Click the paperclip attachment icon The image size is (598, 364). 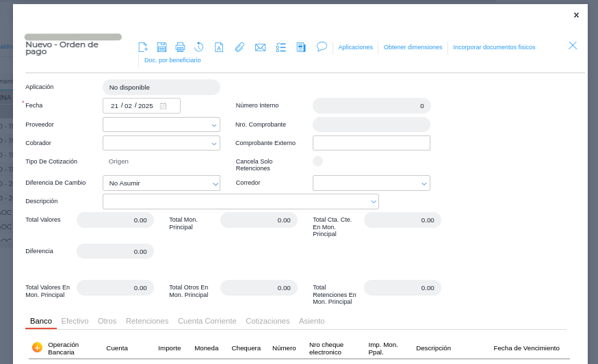(239, 47)
